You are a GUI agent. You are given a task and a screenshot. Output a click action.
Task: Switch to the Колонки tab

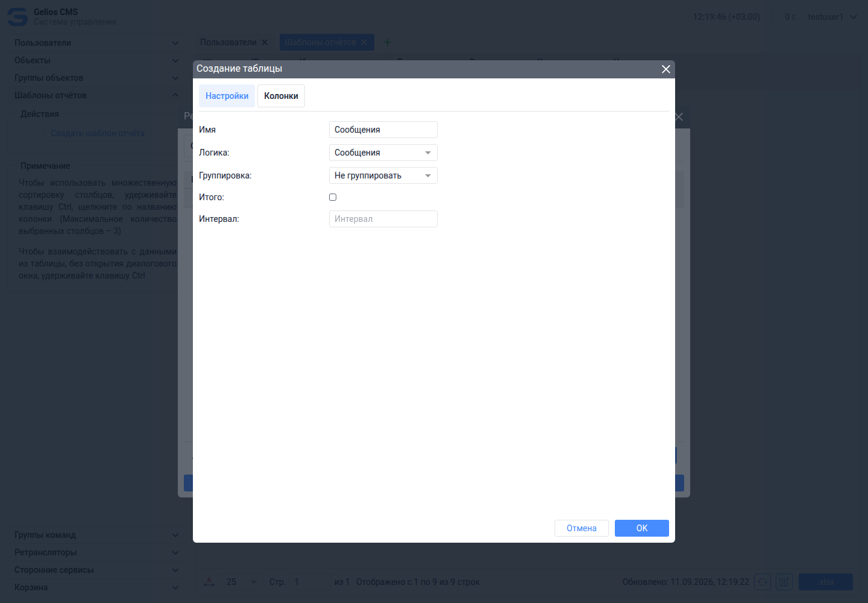(x=281, y=96)
